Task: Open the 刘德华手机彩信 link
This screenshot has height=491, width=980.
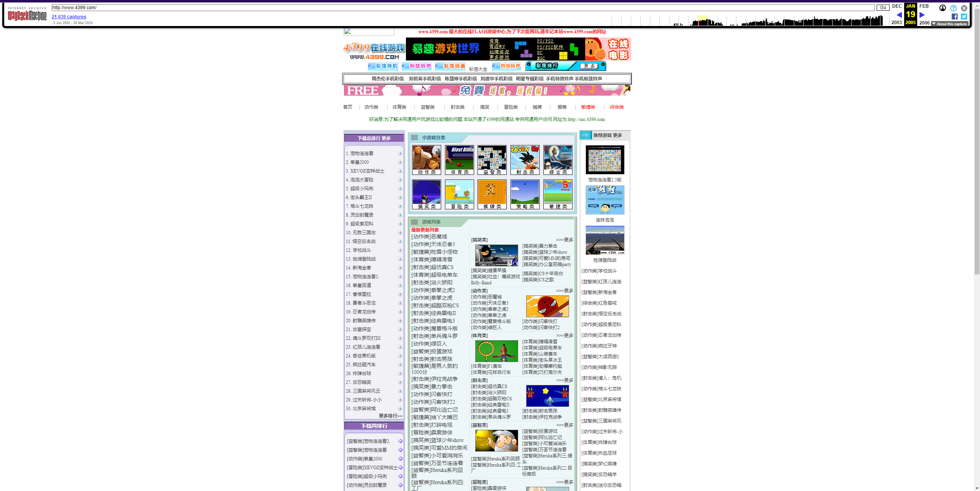Action: click(x=496, y=79)
